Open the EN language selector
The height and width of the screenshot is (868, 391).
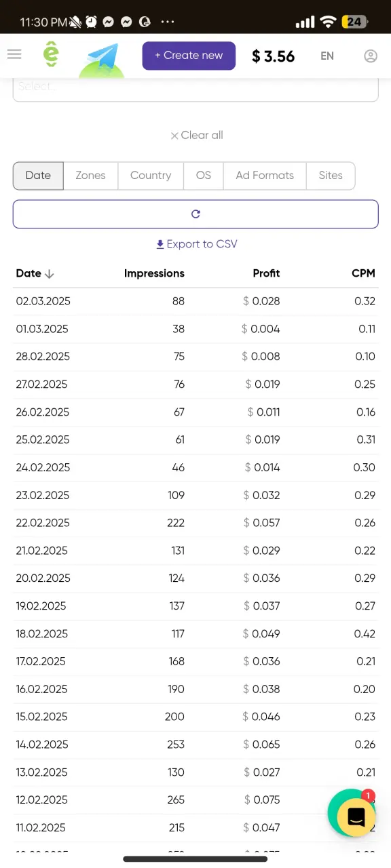(327, 56)
